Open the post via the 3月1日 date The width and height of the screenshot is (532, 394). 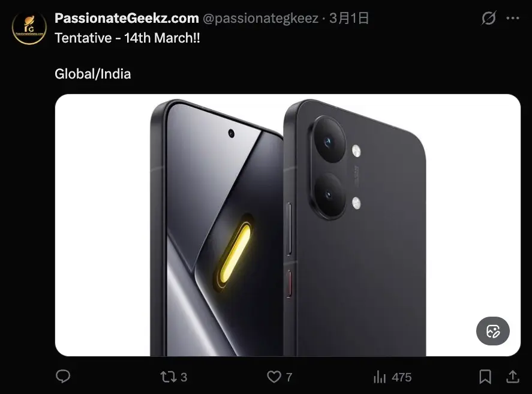coord(349,19)
